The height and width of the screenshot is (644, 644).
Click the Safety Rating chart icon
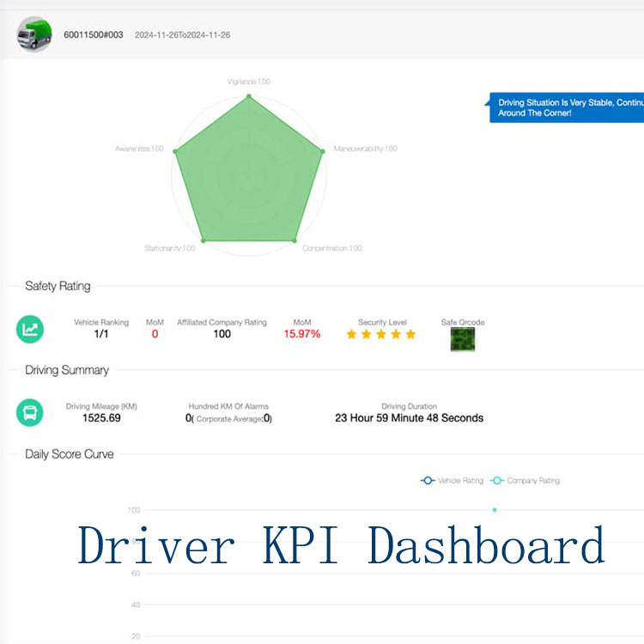pos(30,329)
